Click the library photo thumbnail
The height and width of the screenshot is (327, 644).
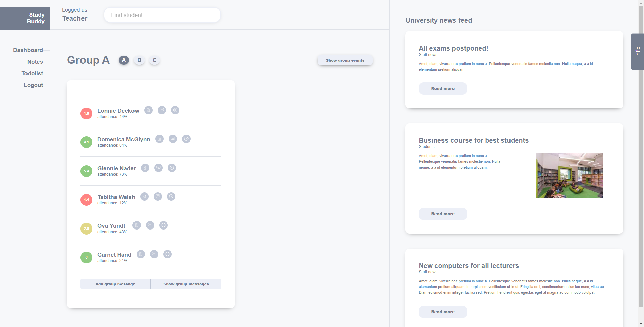(569, 175)
